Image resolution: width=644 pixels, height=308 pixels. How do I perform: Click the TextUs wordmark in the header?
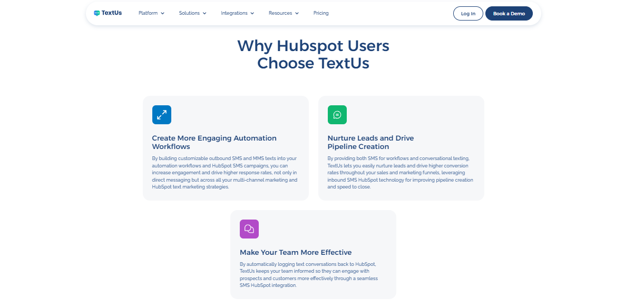(x=111, y=12)
